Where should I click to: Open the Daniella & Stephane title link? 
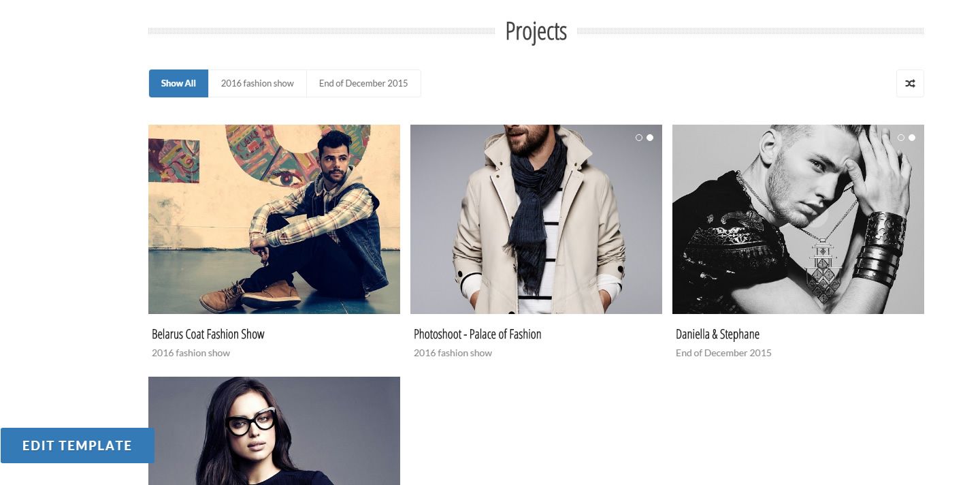point(717,334)
